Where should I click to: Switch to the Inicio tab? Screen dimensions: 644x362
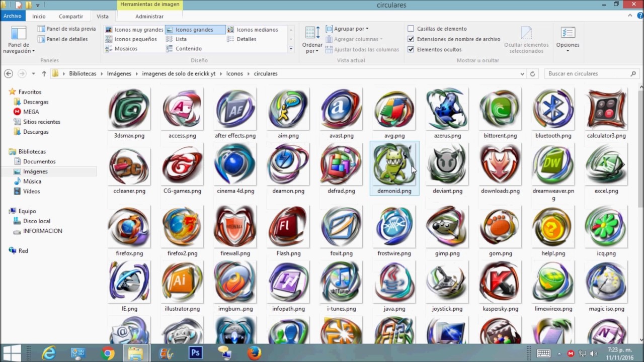click(39, 16)
